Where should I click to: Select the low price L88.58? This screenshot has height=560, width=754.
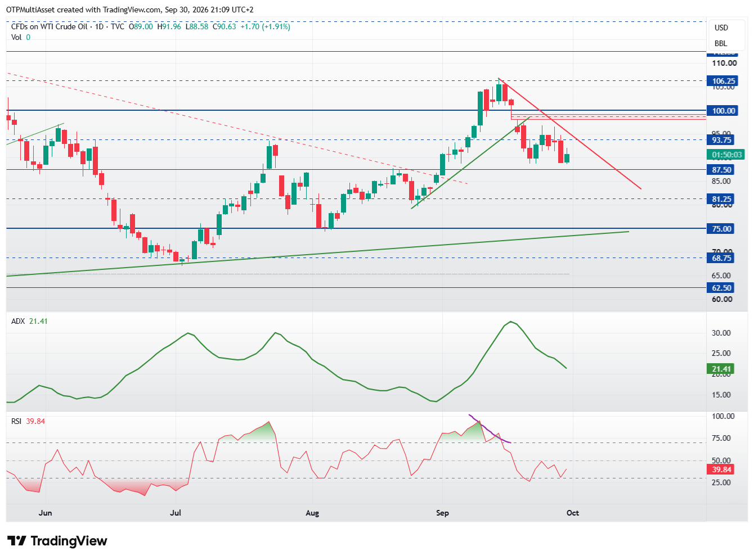(196, 26)
